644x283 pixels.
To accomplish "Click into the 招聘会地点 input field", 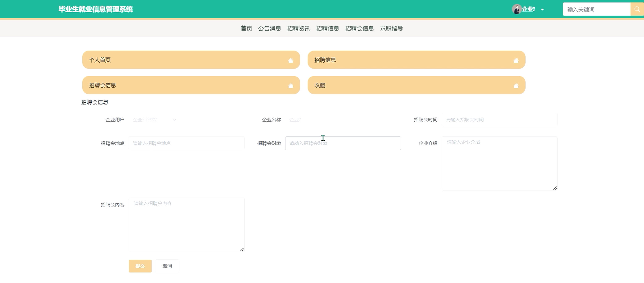I will tap(186, 143).
